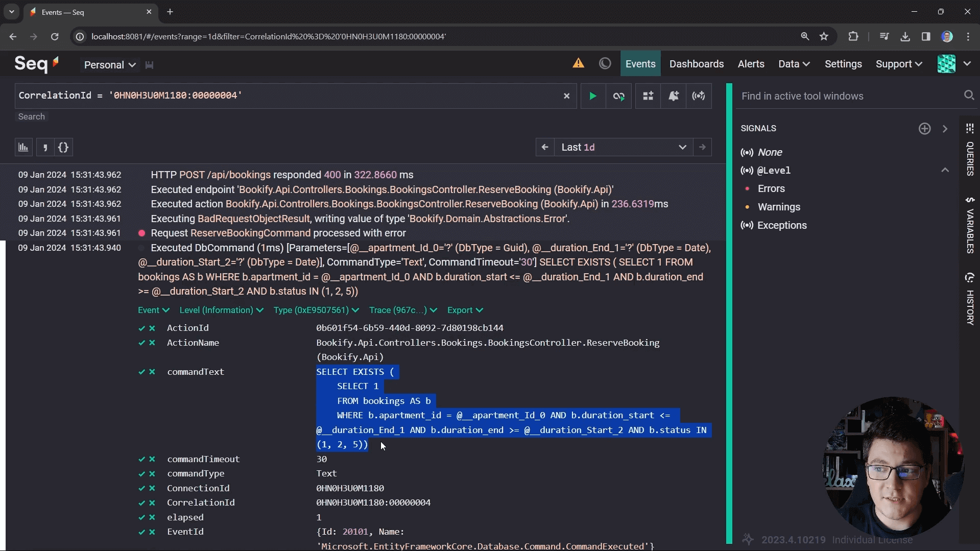Image resolution: width=980 pixels, height=551 pixels.
Task: Toggle the green checkmark filter for ActionId
Action: tap(141, 328)
